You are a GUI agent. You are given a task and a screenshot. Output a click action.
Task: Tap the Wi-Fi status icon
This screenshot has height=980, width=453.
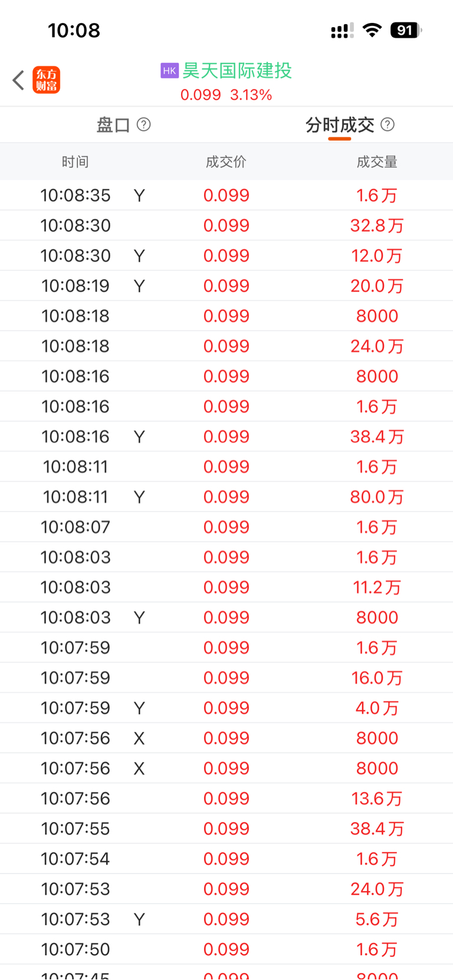(x=372, y=30)
